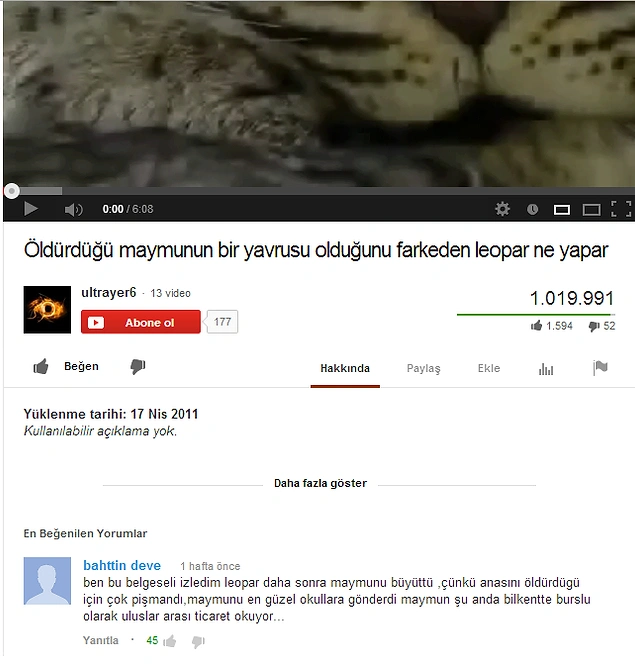Open the ultrayer6 channel link
The width and height of the screenshot is (635, 667).
click(108, 293)
